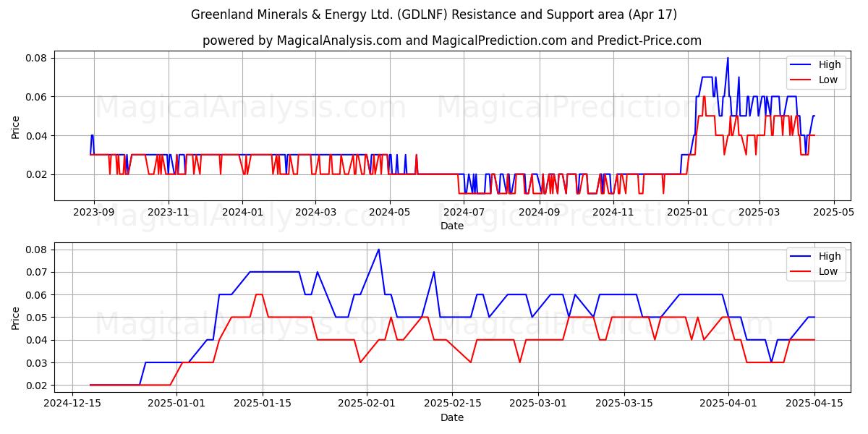868x434 pixels.
Task: Click the 0.05 price tick in bottom chart
Action: (37, 318)
